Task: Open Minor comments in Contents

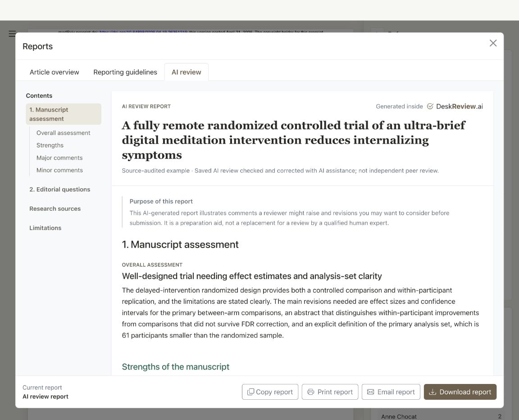Action: click(59, 170)
